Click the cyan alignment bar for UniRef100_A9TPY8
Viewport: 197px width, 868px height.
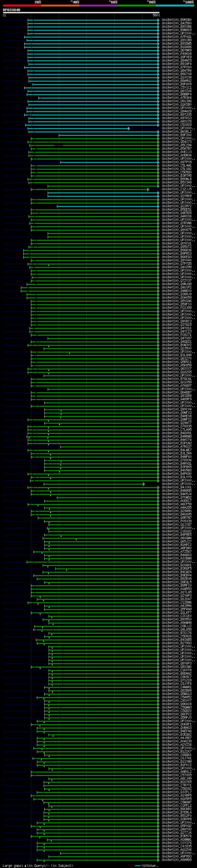tap(110, 162)
